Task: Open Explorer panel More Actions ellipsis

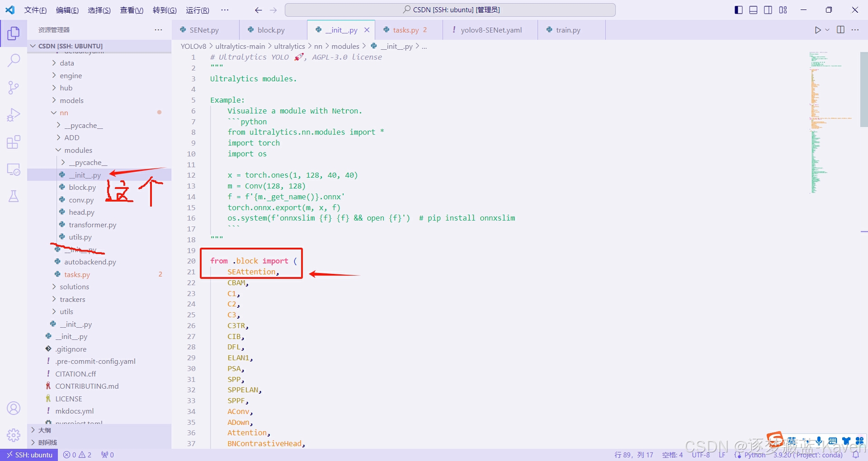Action: click(x=158, y=30)
